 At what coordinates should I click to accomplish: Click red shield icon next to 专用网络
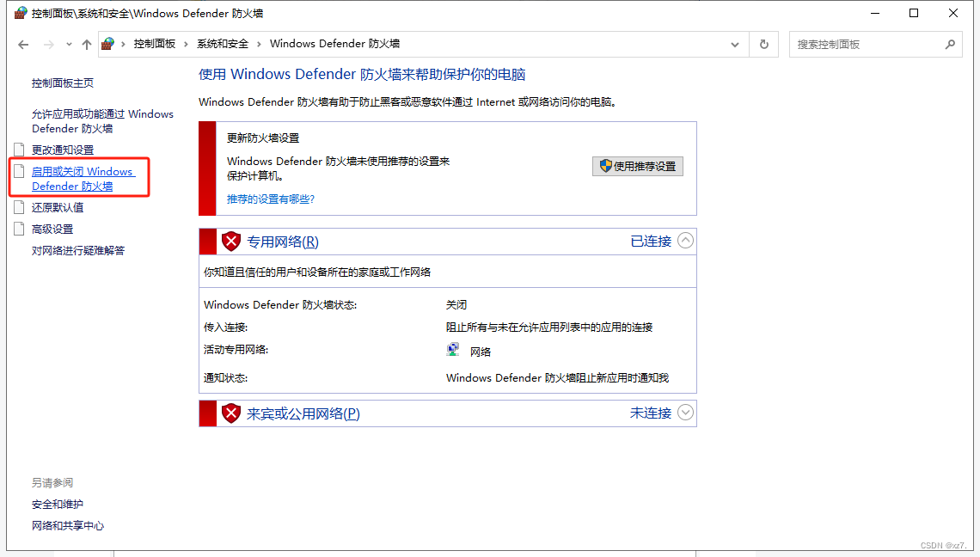(231, 242)
